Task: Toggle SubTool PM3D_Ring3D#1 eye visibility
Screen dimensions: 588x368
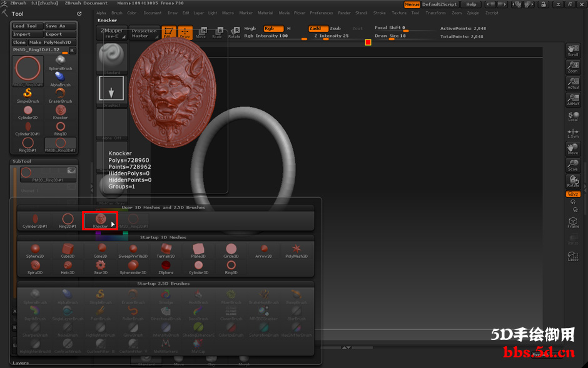Action: coord(71,171)
